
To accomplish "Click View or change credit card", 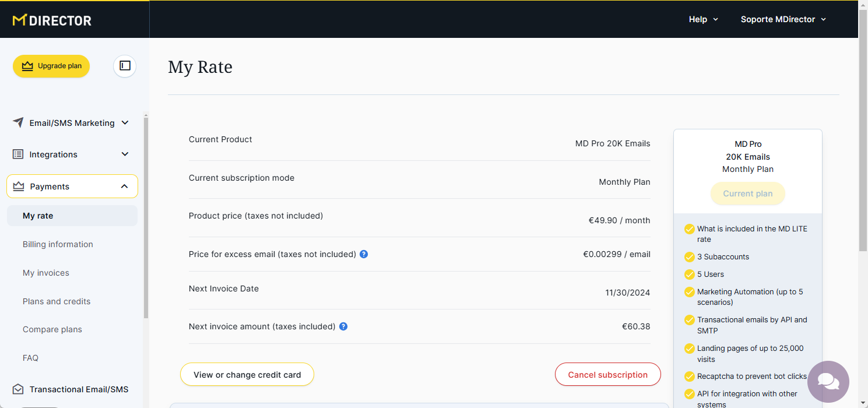I will (247, 375).
